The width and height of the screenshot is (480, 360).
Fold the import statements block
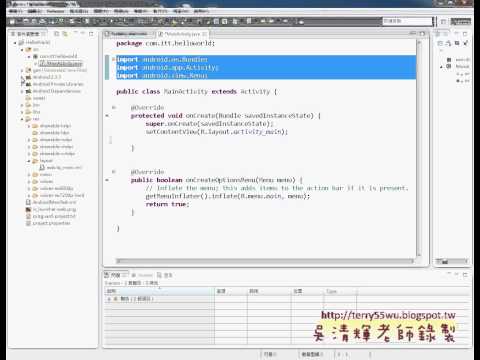coord(113,59)
